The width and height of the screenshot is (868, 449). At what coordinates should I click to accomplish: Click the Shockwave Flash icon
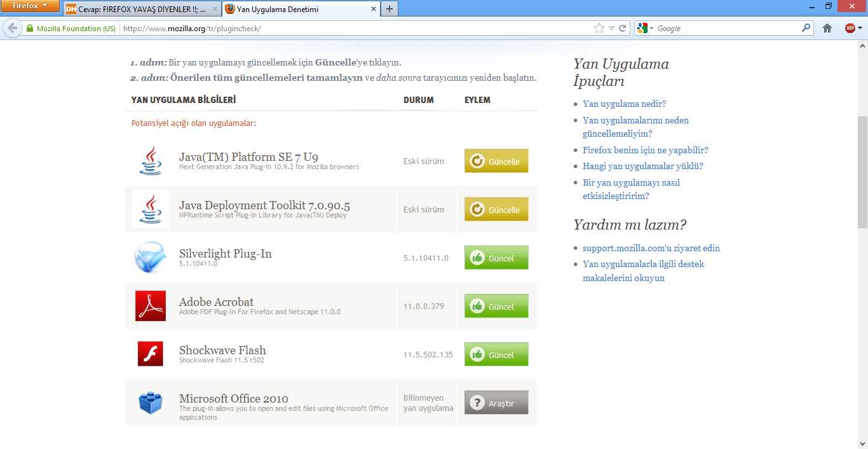pos(151,354)
